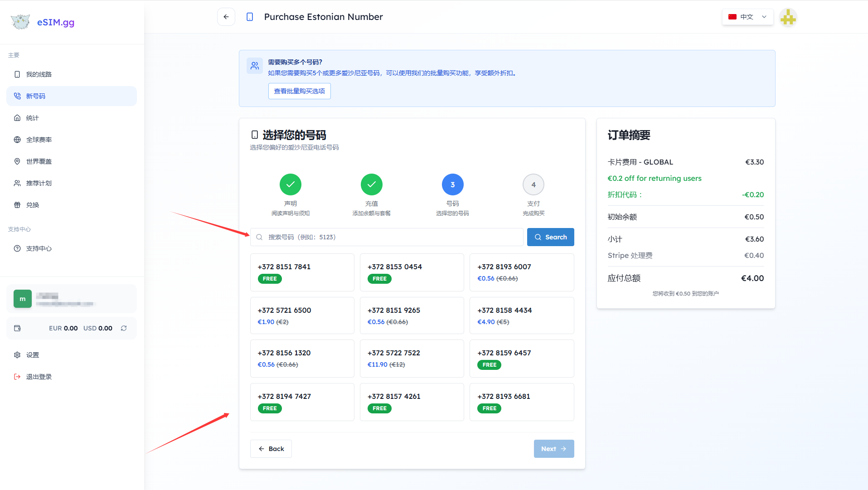Select number +372 8193 6007
This screenshot has width=868, height=490.
click(522, 272)
